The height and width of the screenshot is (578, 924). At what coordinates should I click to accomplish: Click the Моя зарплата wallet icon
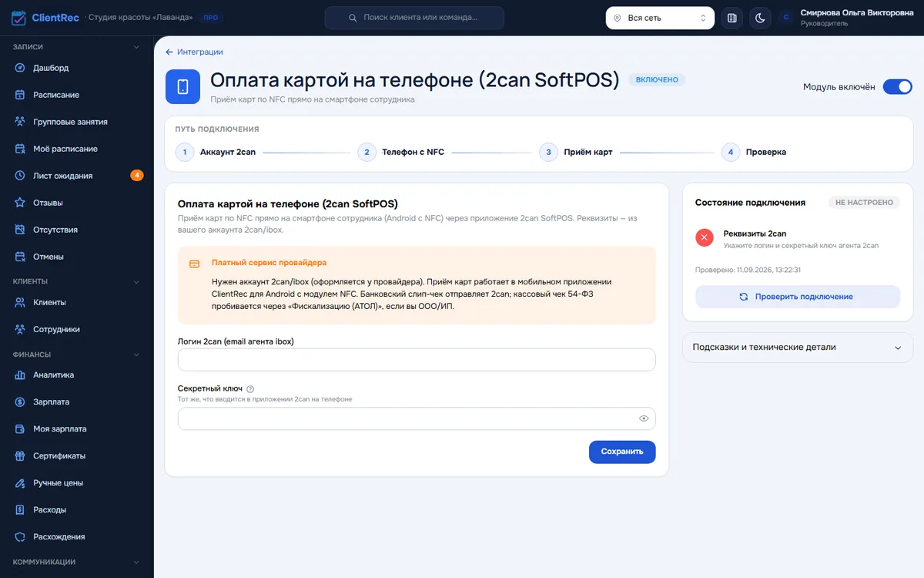pyautogui.click(x=21, y=429)
